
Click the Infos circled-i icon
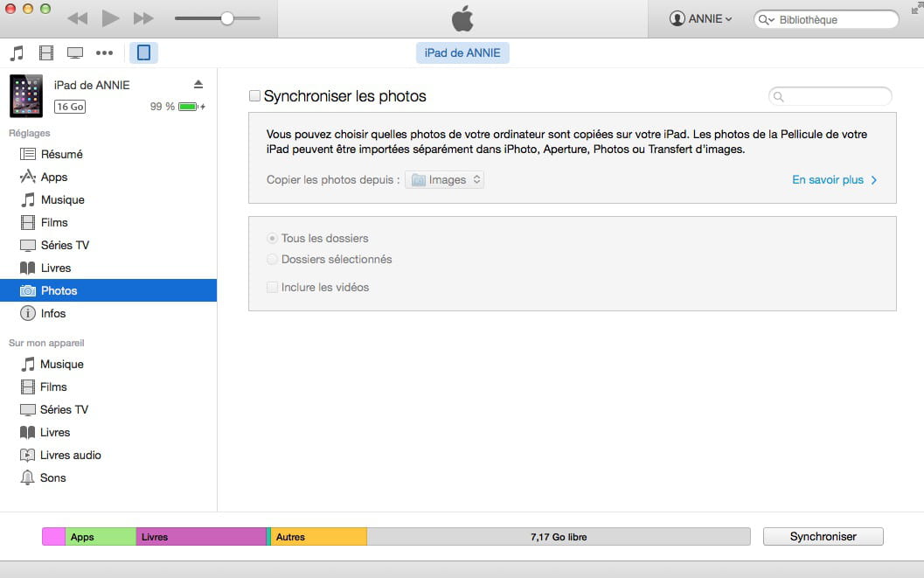click(x=28, y=313)
